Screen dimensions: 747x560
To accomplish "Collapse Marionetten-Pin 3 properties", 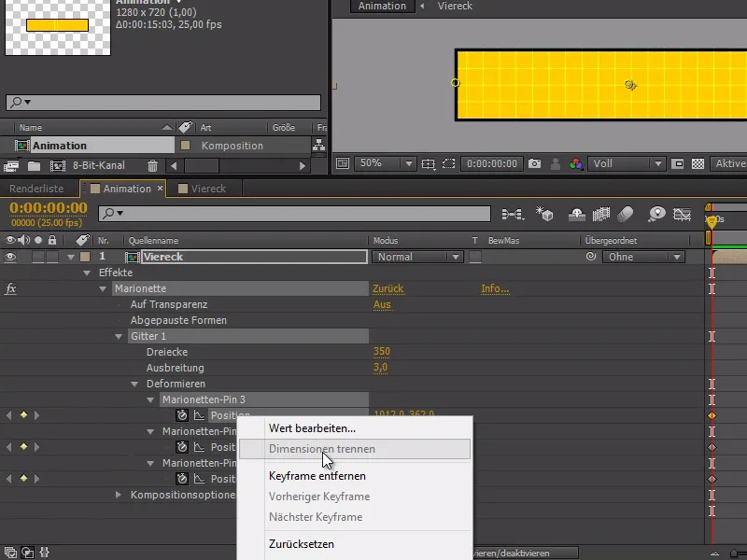I will tap(150, 399).
